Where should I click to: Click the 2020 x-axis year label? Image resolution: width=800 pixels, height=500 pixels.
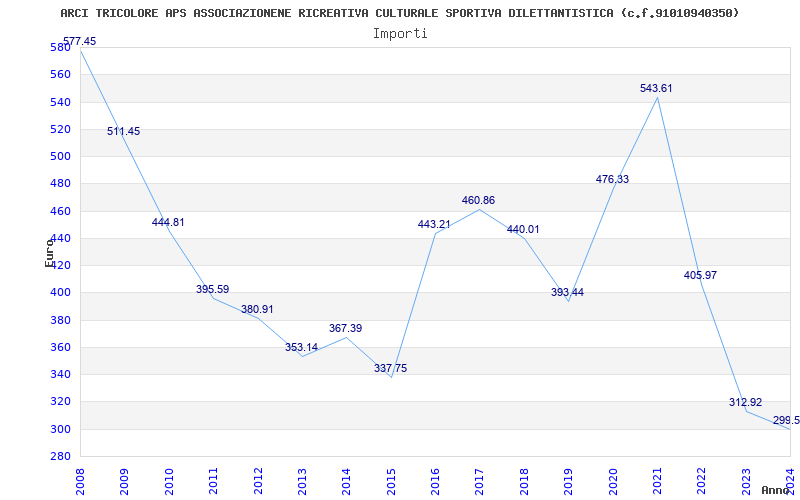point(612,481)
